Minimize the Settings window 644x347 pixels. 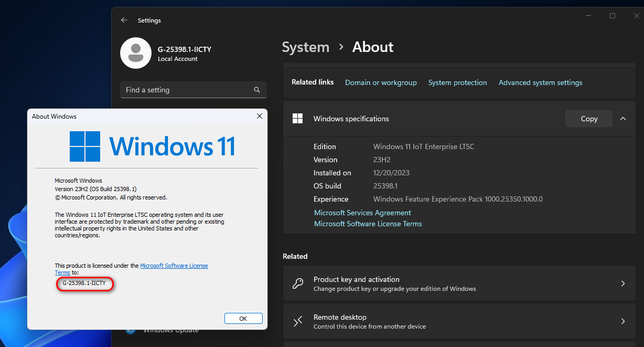pos(588,16)
